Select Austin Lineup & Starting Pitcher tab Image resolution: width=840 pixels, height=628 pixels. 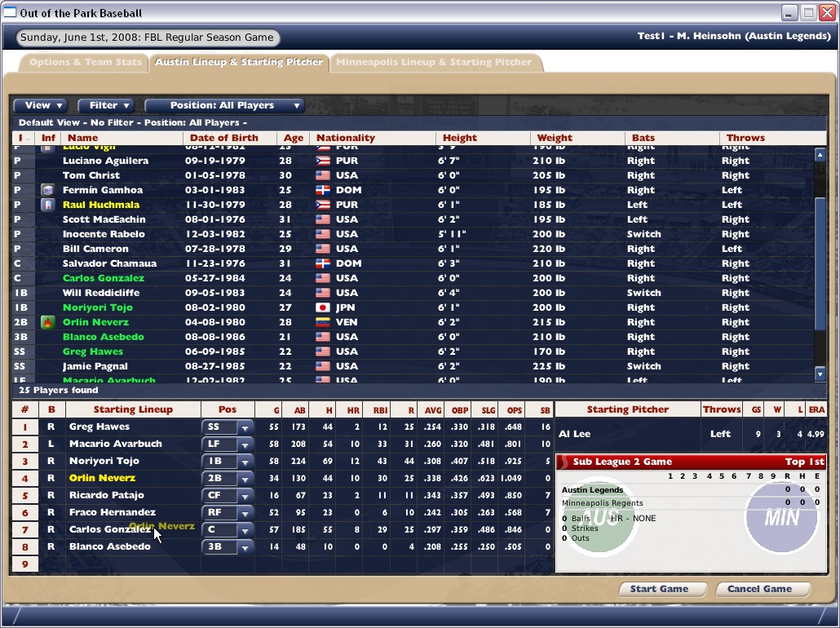239,62
